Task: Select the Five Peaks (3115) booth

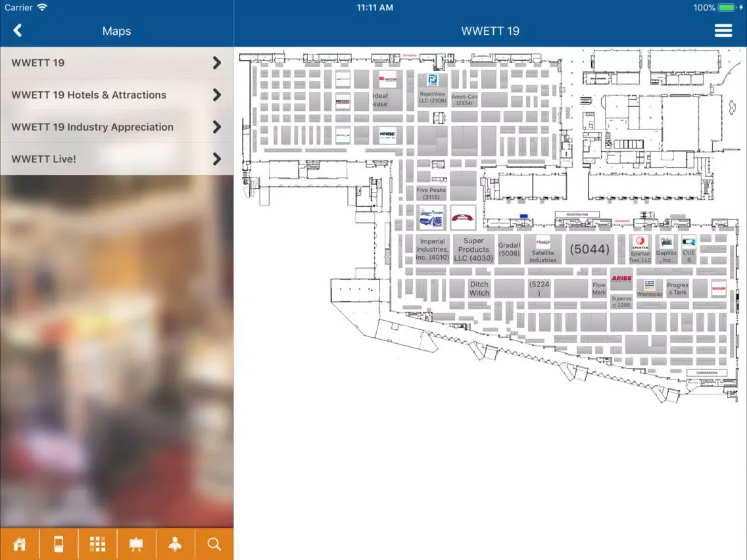Action: coord(431,193)
